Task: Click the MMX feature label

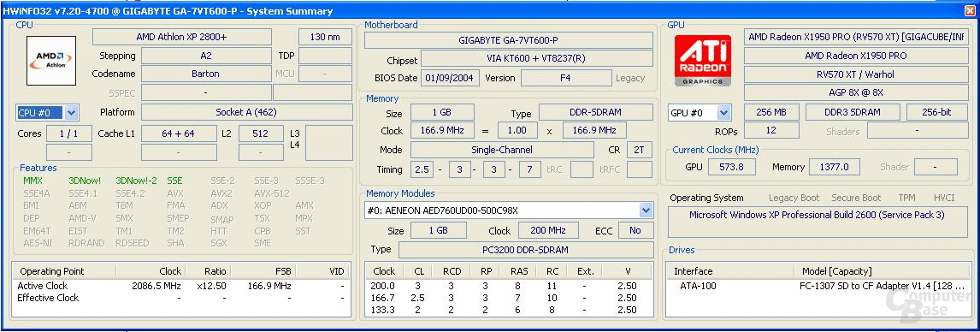Action: 32,181
